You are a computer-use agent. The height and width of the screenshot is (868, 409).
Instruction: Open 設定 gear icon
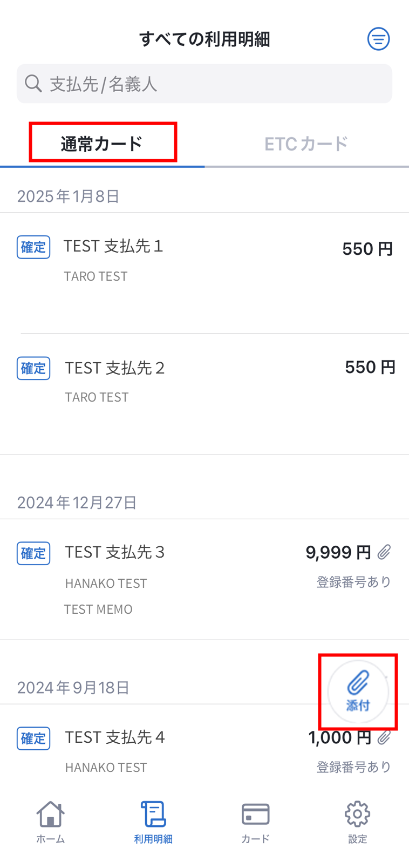357,822
